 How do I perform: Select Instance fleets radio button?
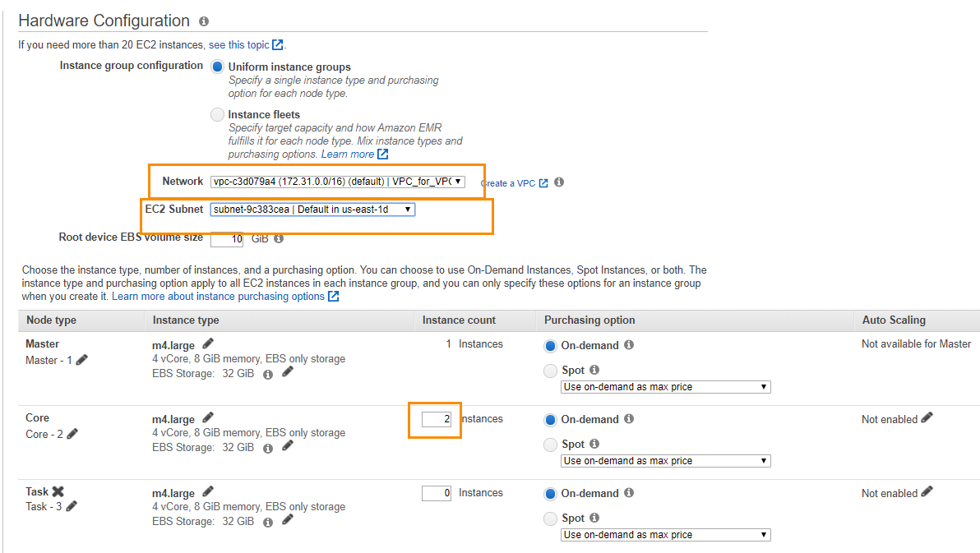click(x=218, y=114)
